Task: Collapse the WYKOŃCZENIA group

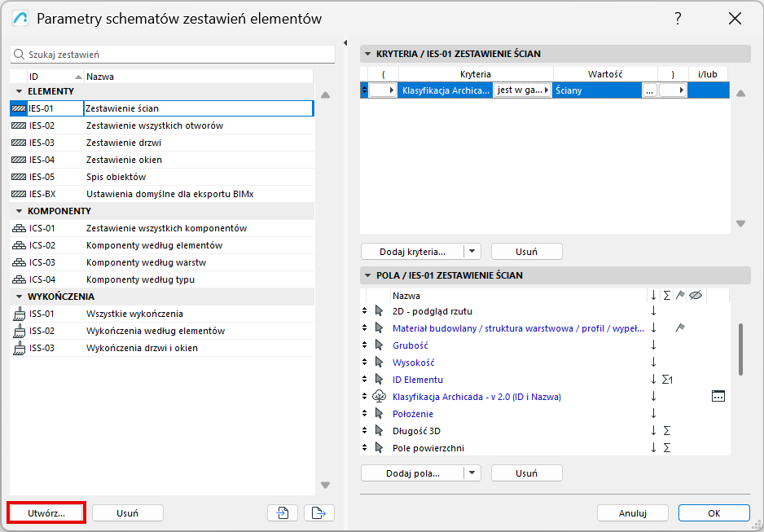Action: click(x=20, y=297)
